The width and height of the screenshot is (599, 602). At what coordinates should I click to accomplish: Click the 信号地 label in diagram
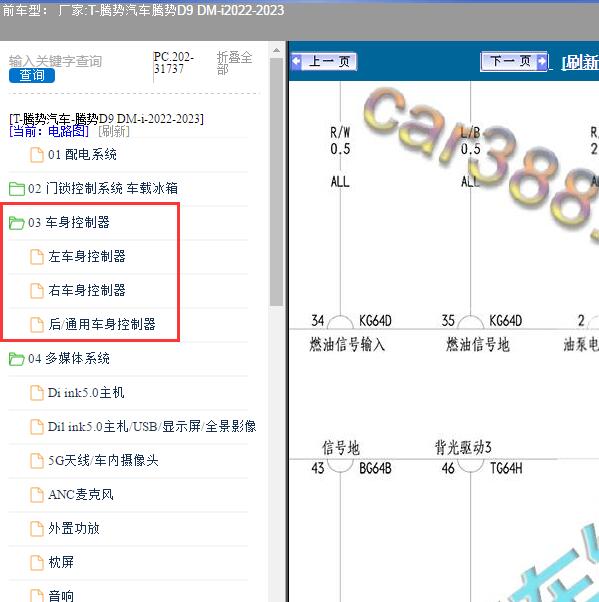click(x=341, y=448)
